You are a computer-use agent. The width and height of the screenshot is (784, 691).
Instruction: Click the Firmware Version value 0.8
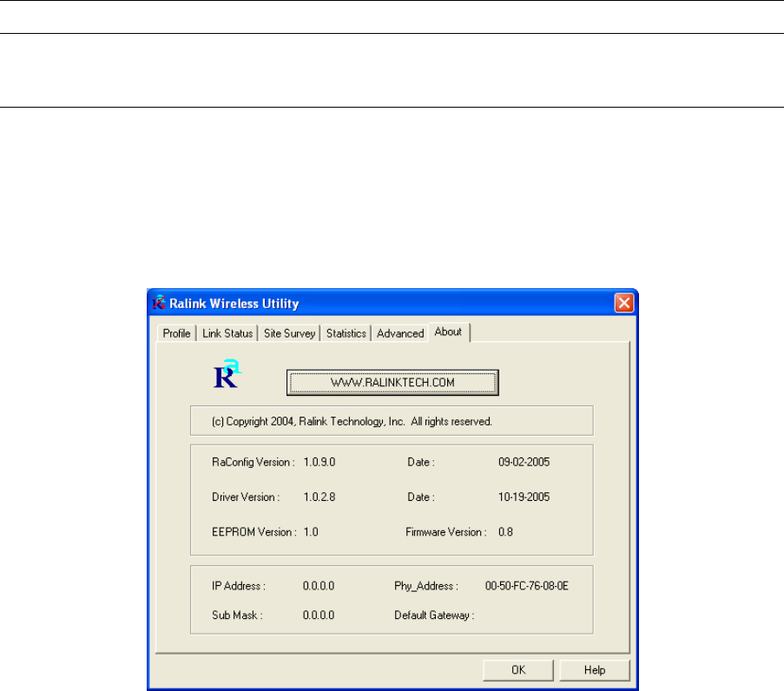click(x=505, y=532)
